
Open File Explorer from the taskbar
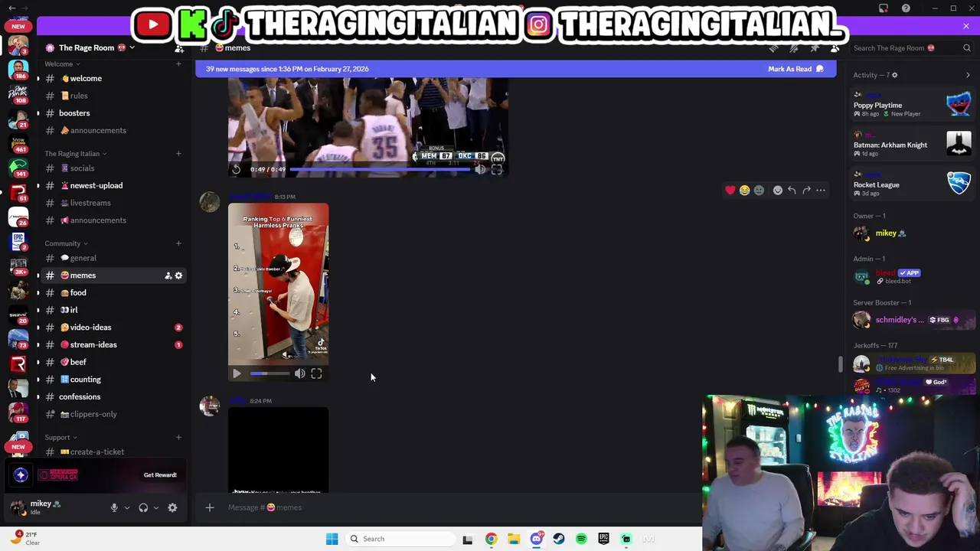click(514, 539)
